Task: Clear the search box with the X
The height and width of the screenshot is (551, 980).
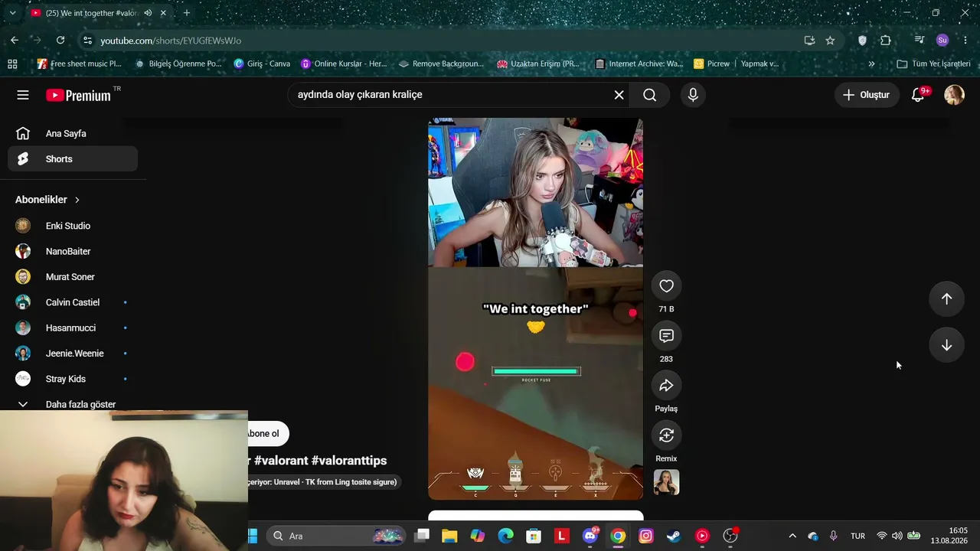Action: coord(619,95)
